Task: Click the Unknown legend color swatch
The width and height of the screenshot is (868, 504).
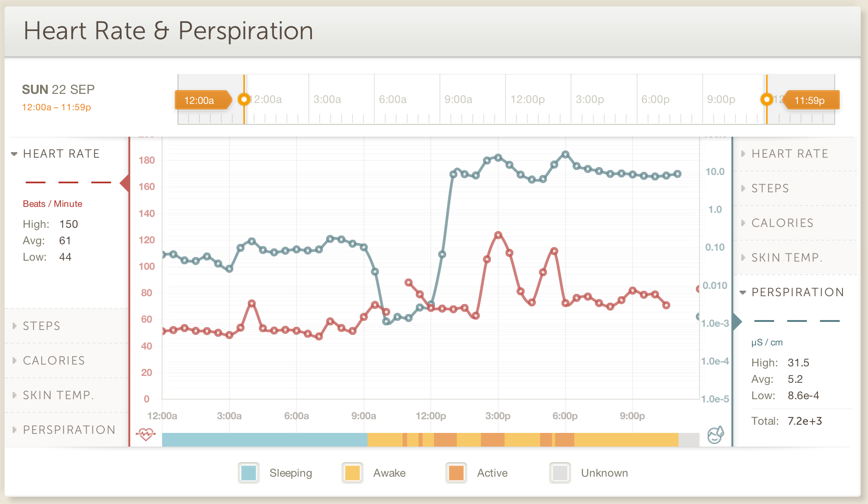Action: pyautogui.click(x=560, y=473)
